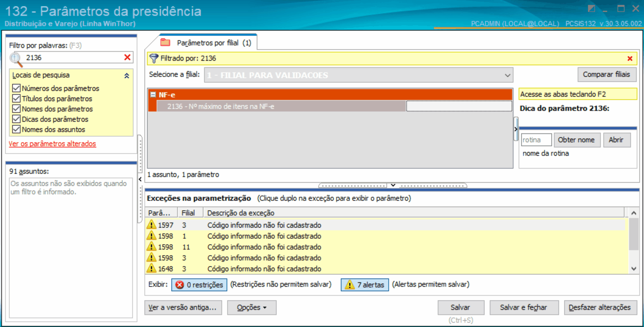Viewport: 644px width, 327px height.
Task: Click the Parâ... column header
Action: tap(162, 213)
